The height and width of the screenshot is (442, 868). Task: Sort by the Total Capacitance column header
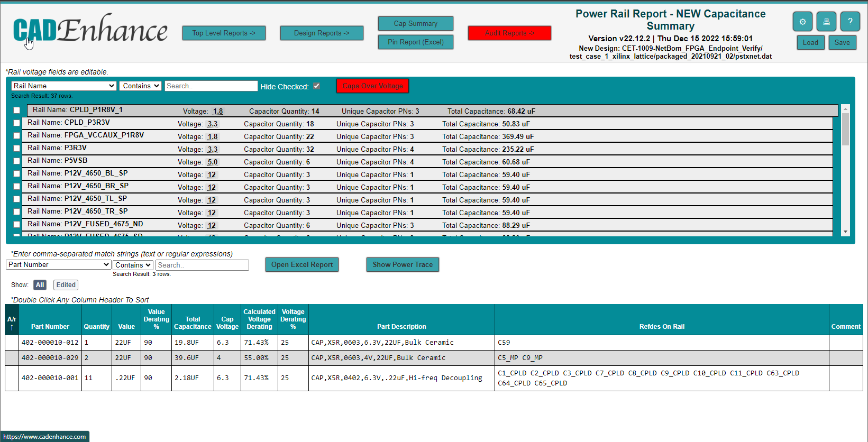coord(193,319)
